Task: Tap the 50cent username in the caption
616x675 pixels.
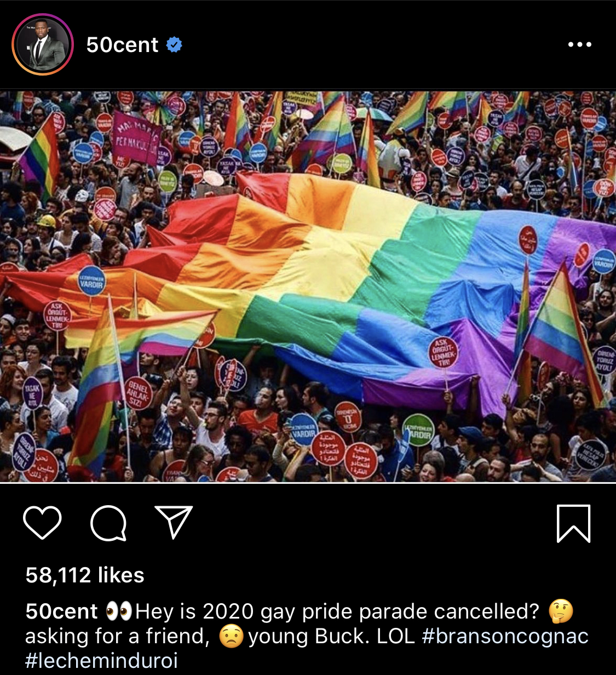Action: [61, 611]
